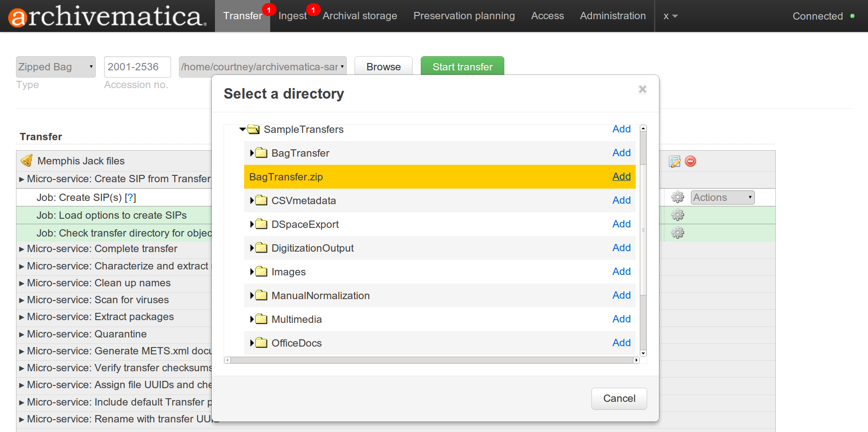
Task: Click the Archivematica logo
Action: [107, 16]
